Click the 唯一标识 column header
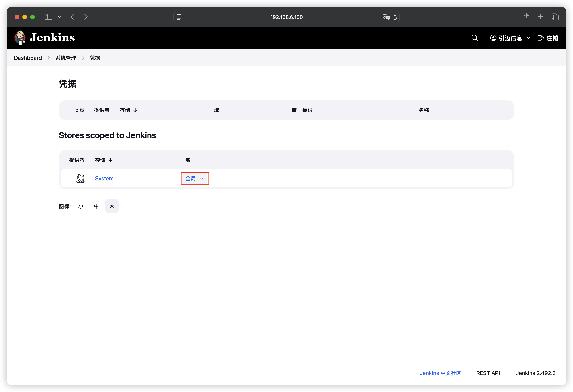The image size is (573, 392). (302, 110)
